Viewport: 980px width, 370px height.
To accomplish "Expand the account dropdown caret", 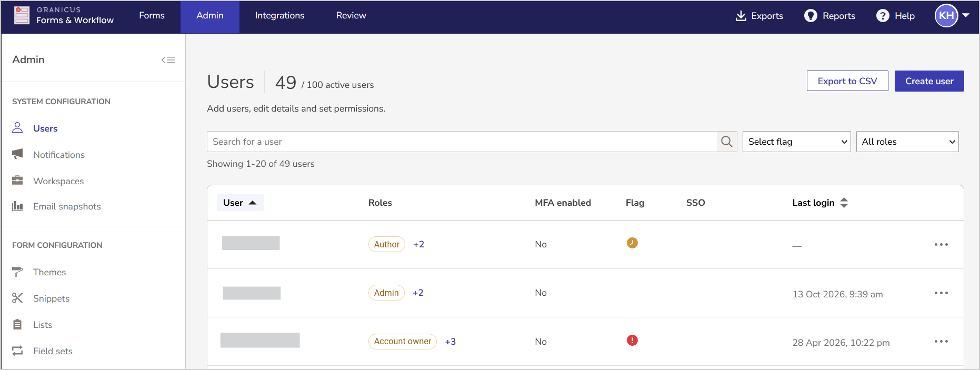I will pyautogui.click(x=966, y=15).
